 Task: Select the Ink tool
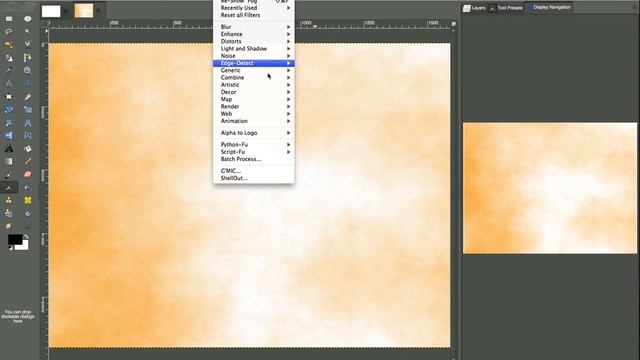(x=27, y=188)
